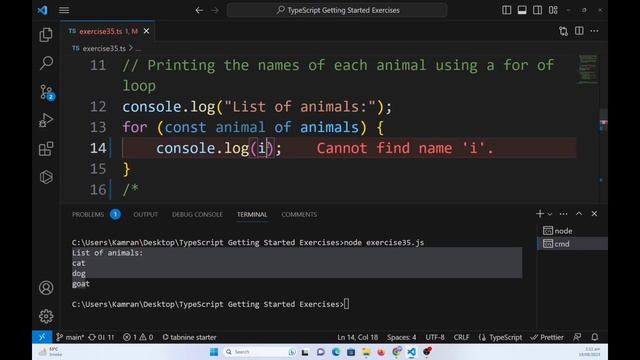Click the code minimap preview
This screenshot has height=360, width=640.
[587, 69]
